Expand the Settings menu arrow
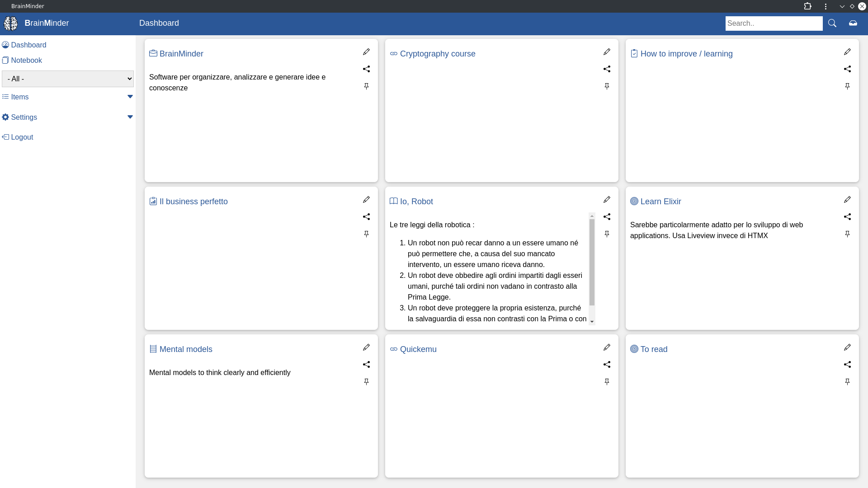 pyautogui.click(x=130, y=117)
